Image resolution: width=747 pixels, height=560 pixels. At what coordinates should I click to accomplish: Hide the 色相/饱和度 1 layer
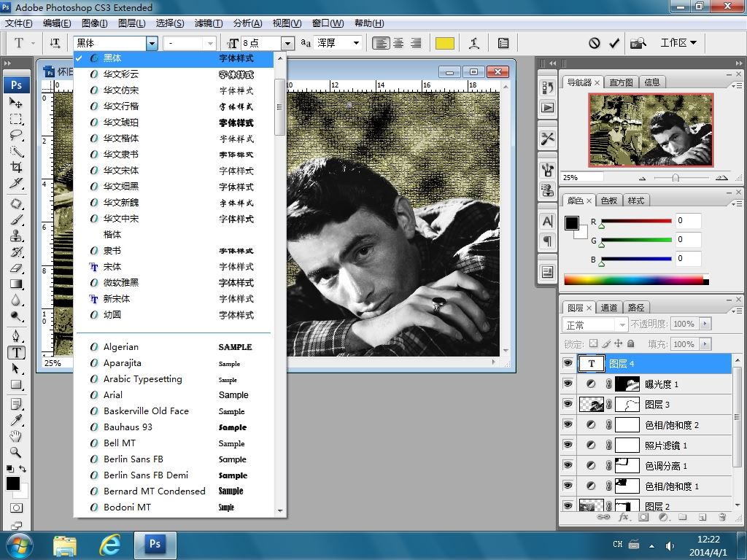pos(568,486)
